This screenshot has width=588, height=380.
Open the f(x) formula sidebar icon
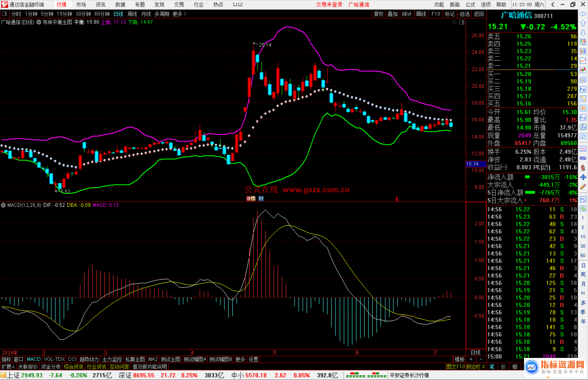[x=583, y=127]
